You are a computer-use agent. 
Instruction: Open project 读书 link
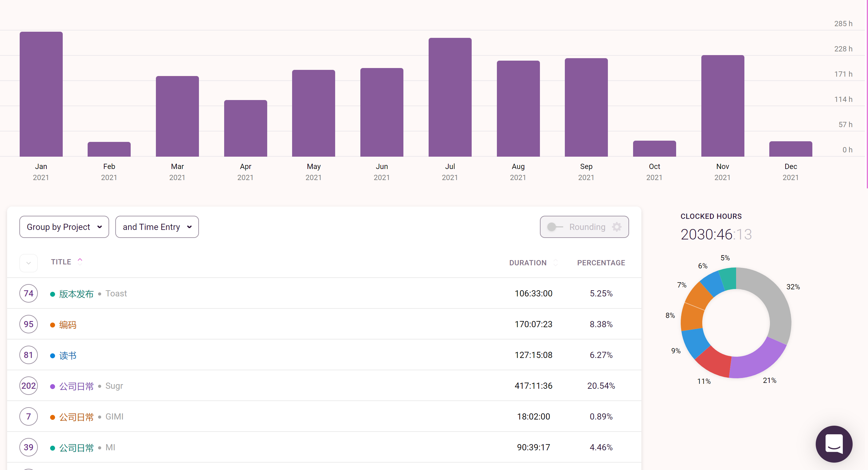click(68, 355)
